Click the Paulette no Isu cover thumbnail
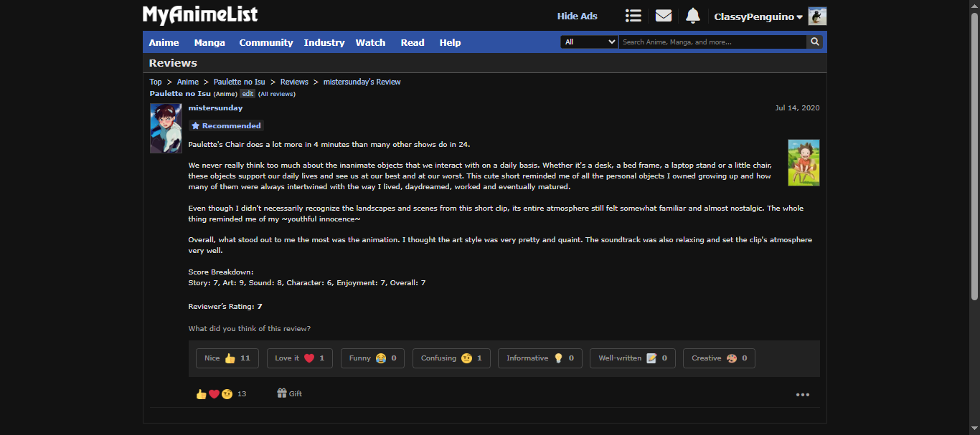Image resolution: width=980 pixels, height=435 pixels. point(804,163)
